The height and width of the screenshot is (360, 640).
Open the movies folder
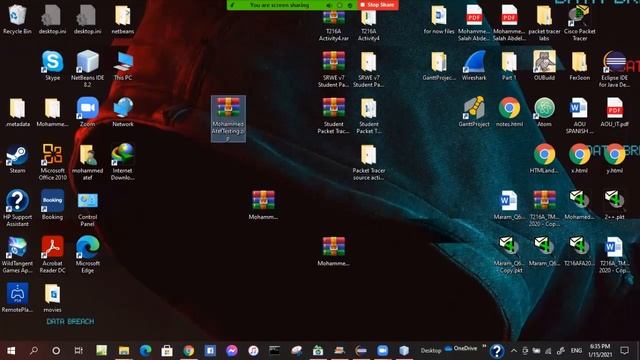(53, 298)
